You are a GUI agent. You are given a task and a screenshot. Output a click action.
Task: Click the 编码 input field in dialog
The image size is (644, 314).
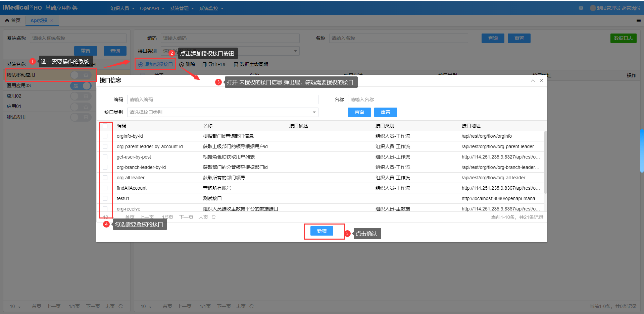[x=222, y=100]
